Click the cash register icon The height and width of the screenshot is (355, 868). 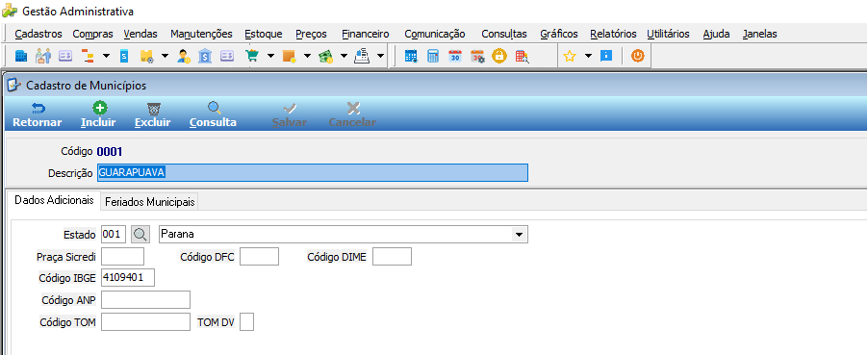[x=362, y=56]
